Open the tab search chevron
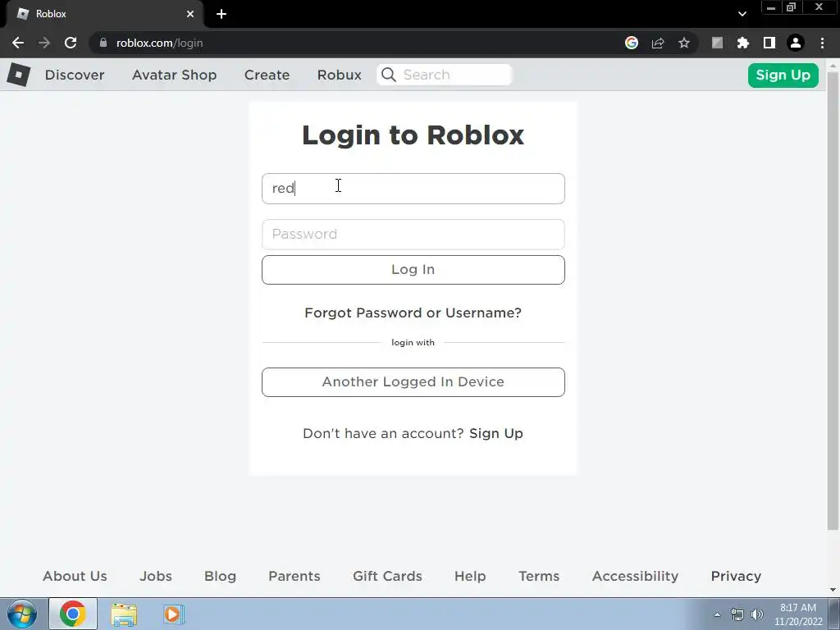Screen dimensions: 840x630 click(x=742, y=14)
